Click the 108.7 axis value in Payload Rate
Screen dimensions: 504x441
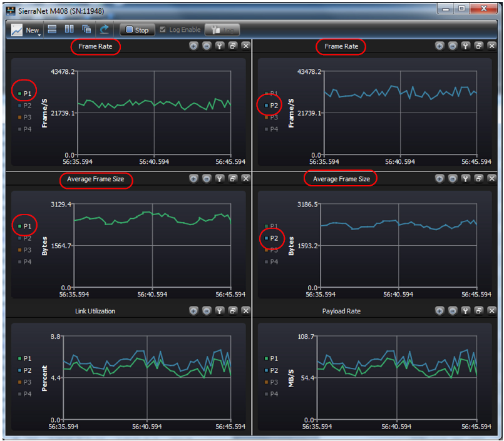click(306, 337)
